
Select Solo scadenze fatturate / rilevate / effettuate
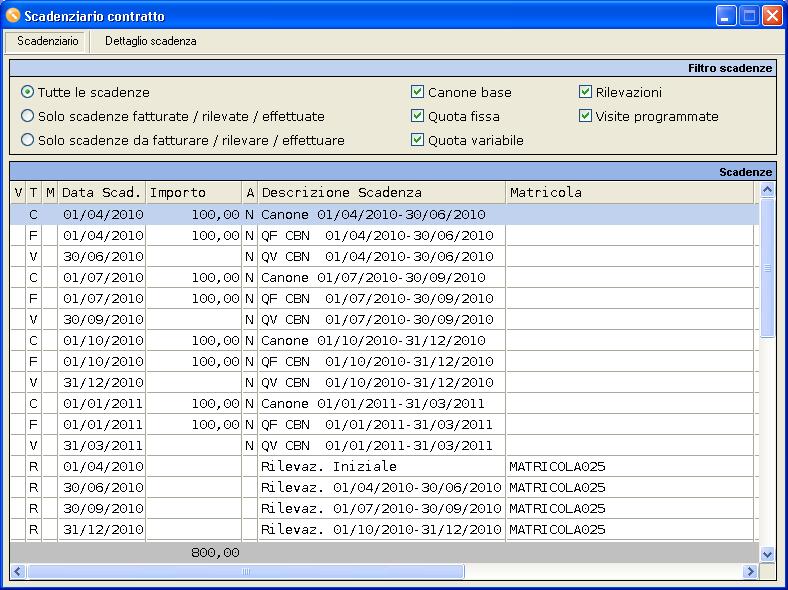28,116
